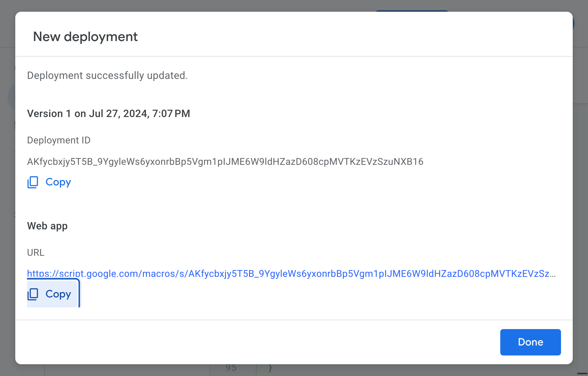
Task: Click the copy icon under Deployment ID
Action: pos(33,182)
